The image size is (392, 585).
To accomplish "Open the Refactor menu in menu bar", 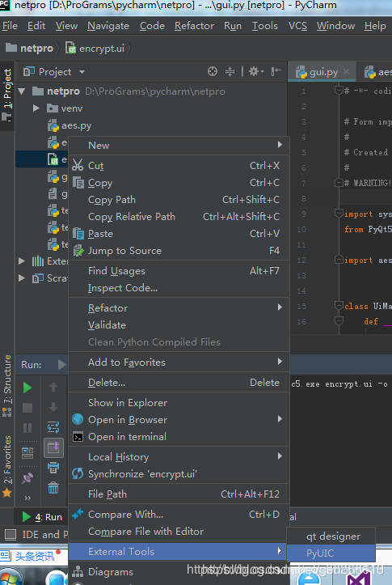I will click(194, 26).
